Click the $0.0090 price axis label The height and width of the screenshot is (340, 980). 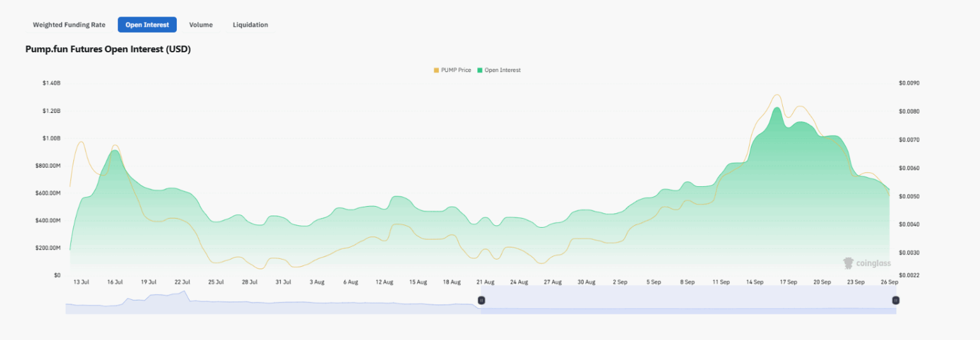[909, 84]
